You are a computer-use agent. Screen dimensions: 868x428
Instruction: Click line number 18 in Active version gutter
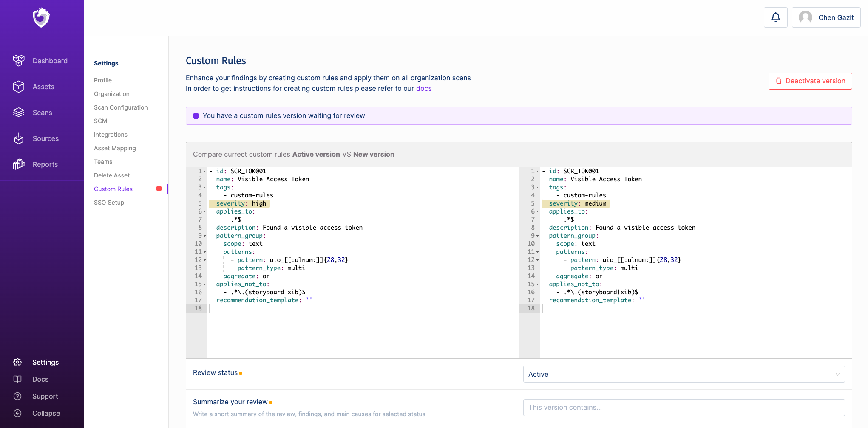198,309
